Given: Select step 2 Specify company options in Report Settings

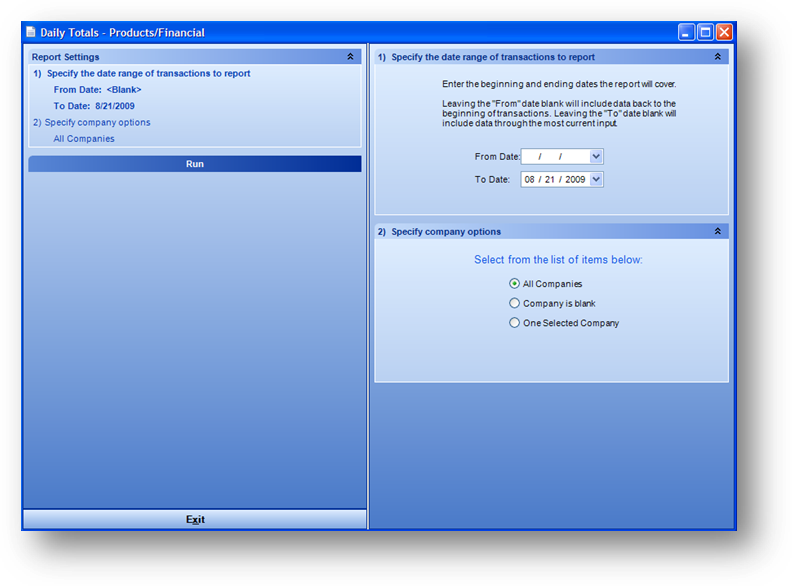Looking at the screenshot, I should [x=91, y=122].
